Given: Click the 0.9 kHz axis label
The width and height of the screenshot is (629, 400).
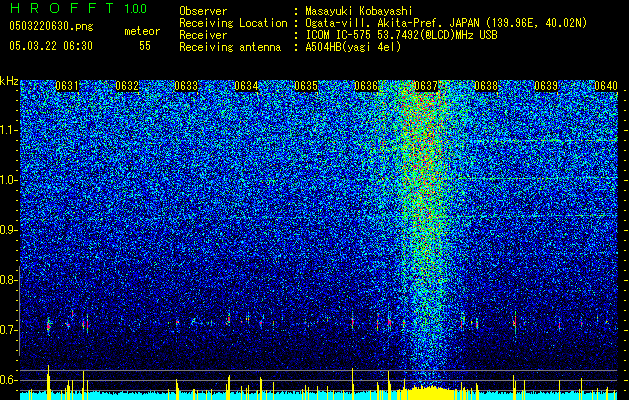Looking at the screenshot, I should coord(8,230).
